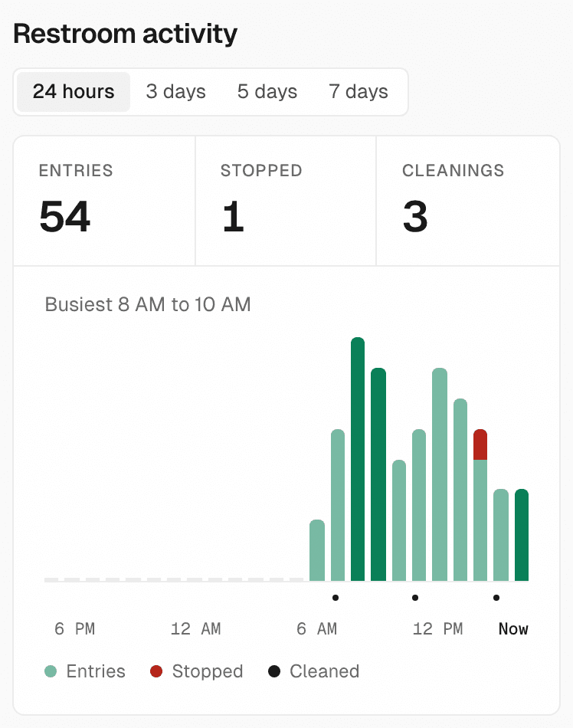
Task: Click the red Stopped legend dot
Action: tap(156, 671)
